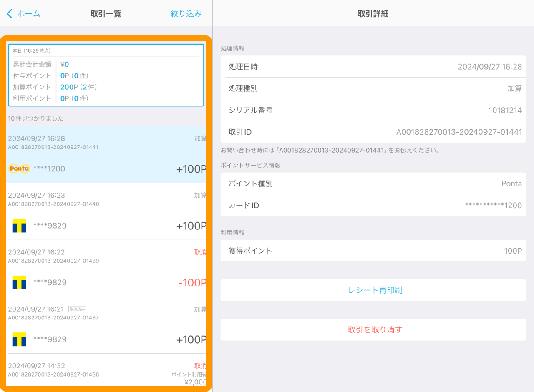Image resolution: width=534 pixels, height=392 pixels.
Task: Click the 獲得ポイント row showing 100P
Action: click(373, 251)
